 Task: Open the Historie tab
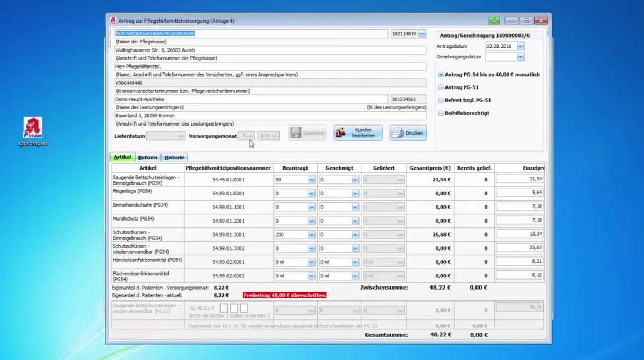174,157
